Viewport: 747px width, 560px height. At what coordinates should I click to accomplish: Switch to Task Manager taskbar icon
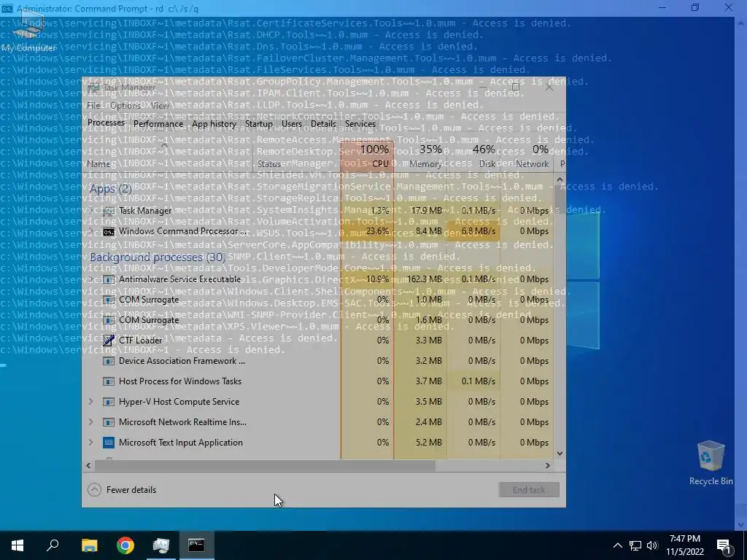(x=161, y=545)
